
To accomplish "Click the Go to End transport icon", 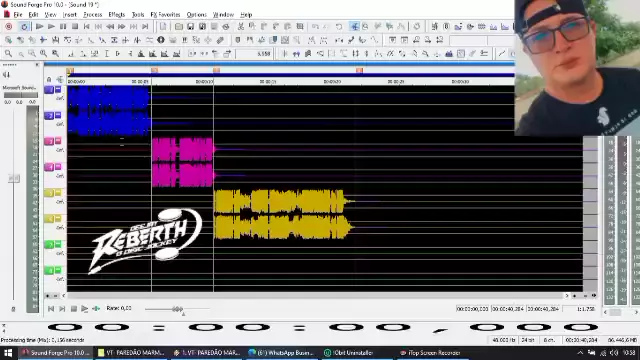I will [145, 27].
